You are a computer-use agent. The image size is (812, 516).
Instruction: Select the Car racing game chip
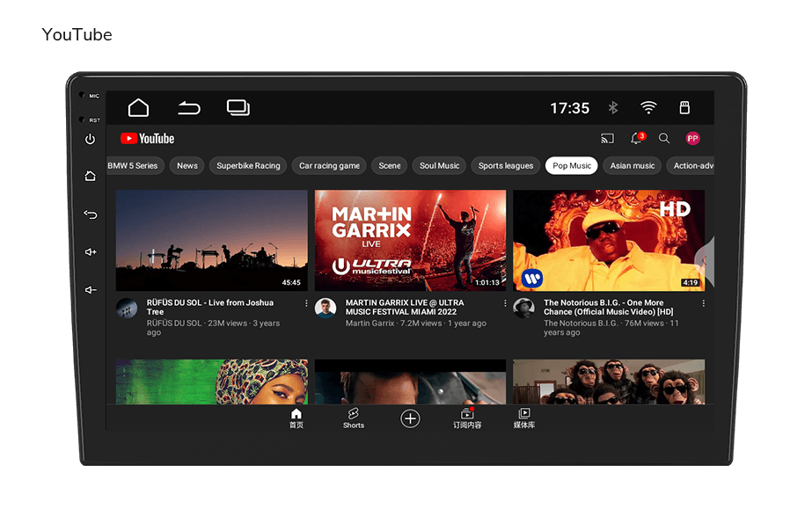(329, 165)
